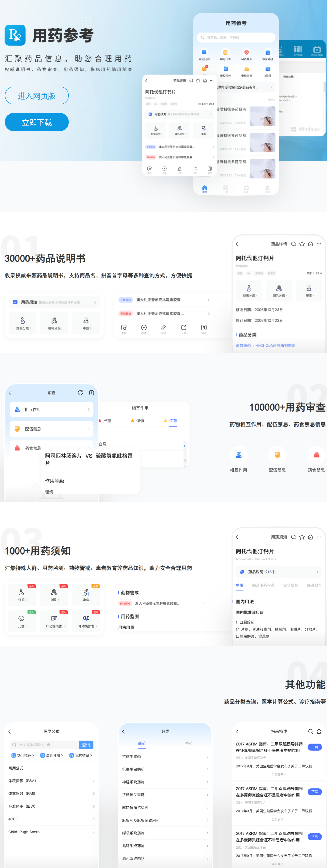The image size is (327, 868).
Task: Open e信使 mail icon
Action: tap(268, 69)
